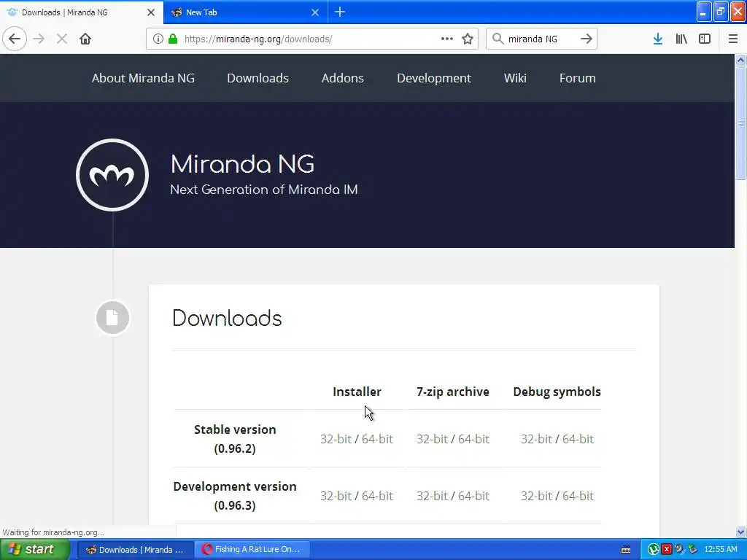The width and height of the screenshot is (747, 560).
Task: Toggle the sidebar view icon
Action: pos(705,39)
